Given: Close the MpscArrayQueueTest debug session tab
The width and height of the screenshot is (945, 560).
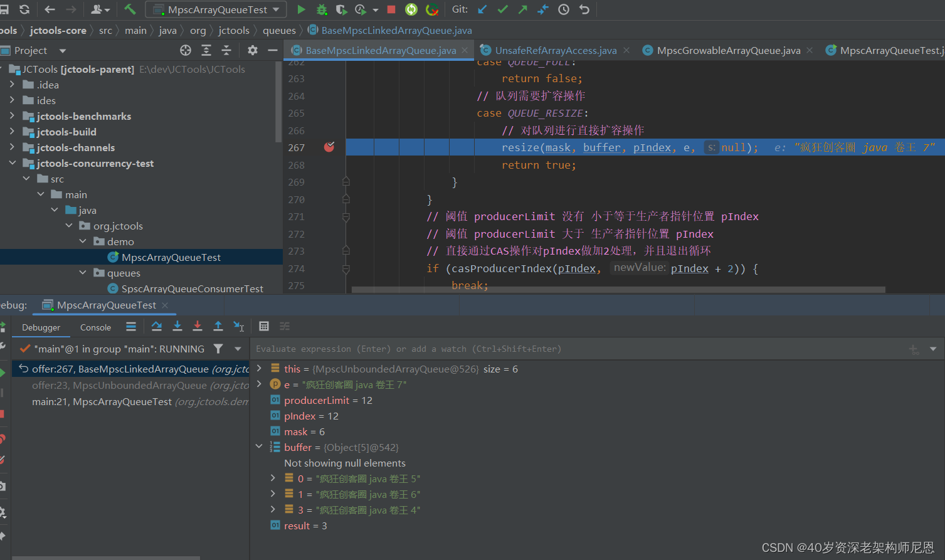Looking at the screenshot, I should click(165, 305).
